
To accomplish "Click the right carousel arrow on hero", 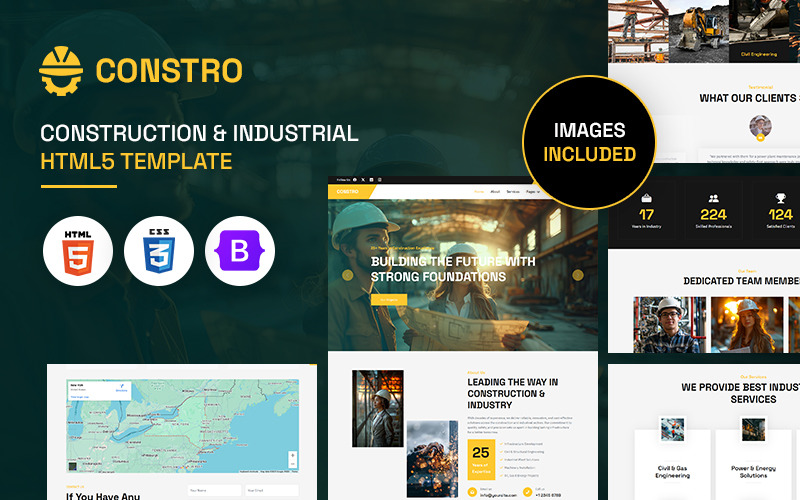I will pos(577,275).
